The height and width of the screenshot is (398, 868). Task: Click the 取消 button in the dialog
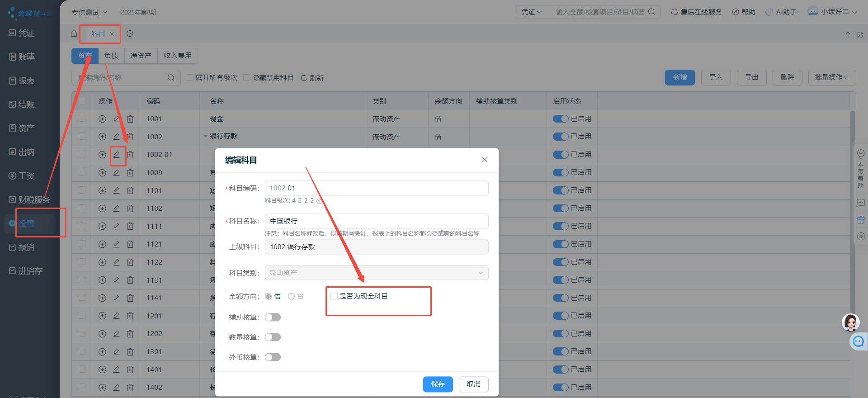click(x=473, y=384)
